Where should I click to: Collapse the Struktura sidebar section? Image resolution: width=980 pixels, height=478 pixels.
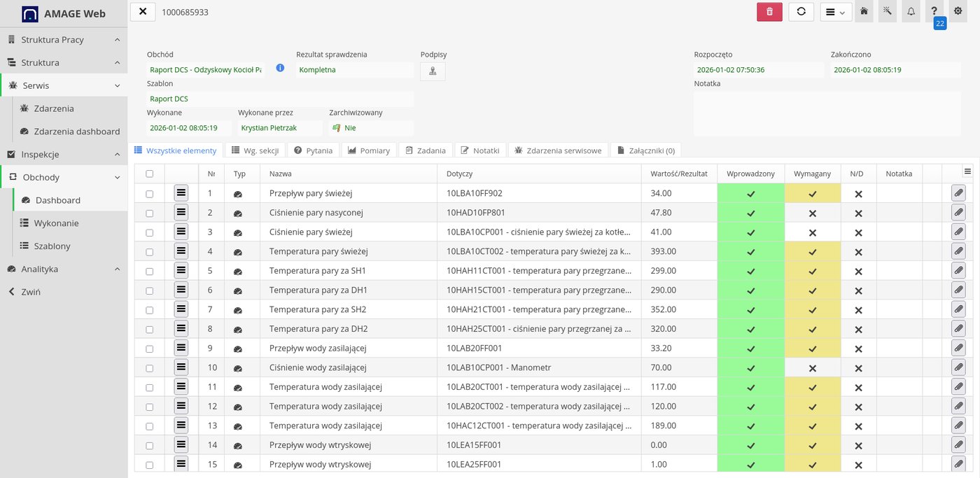click(x=64, y=62)
